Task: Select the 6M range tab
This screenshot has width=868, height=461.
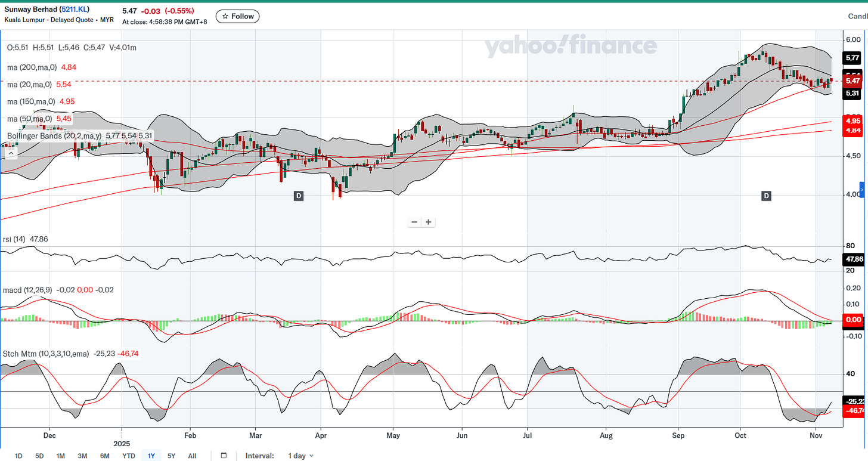Action: point(104,456)
